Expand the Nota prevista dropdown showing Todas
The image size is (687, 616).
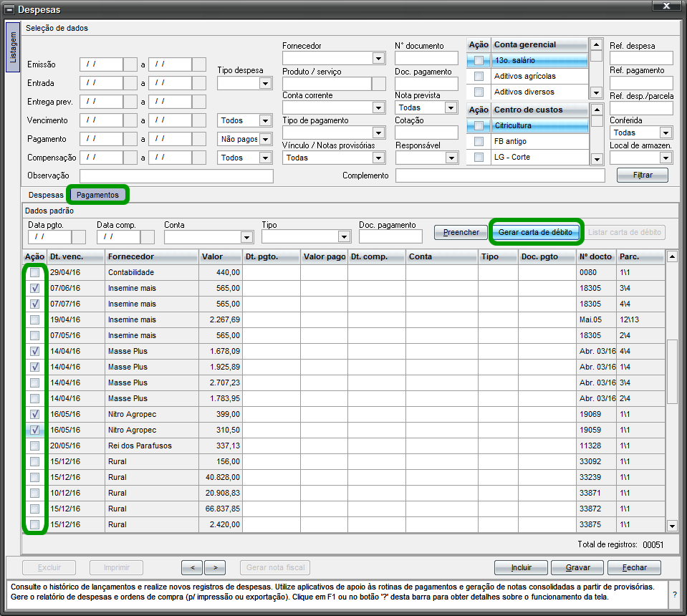coord(451,107)
